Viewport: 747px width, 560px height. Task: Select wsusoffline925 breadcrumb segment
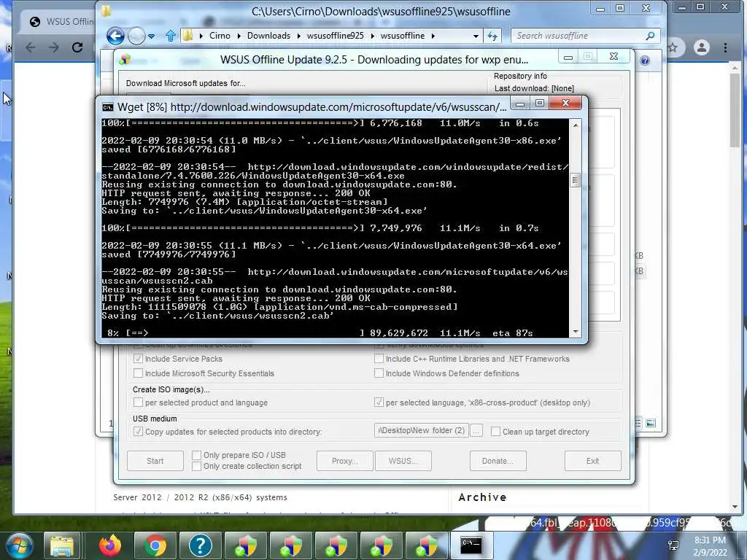tap(336, 36)
